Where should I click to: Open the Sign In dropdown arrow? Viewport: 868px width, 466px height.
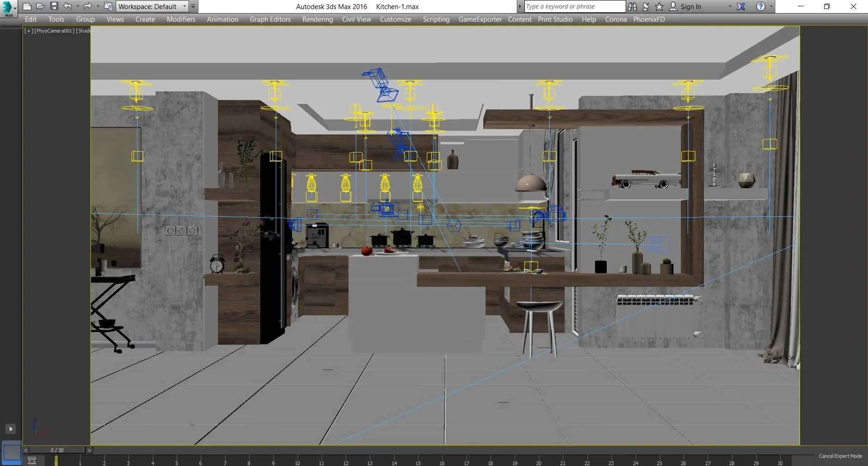point(730,6)
